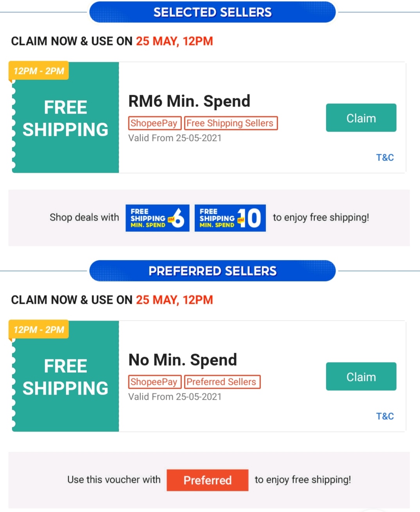Tap ShopeePay tag on No Min. Spend voucher
The width and height of the screenshot is (420, 512).
154,382
